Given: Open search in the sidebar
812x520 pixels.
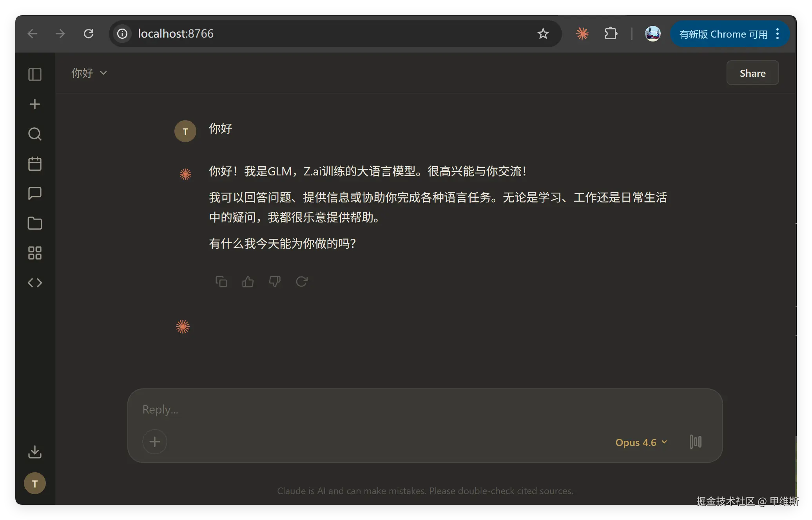Looking at the screenshot, I should [x=35, y=134].
